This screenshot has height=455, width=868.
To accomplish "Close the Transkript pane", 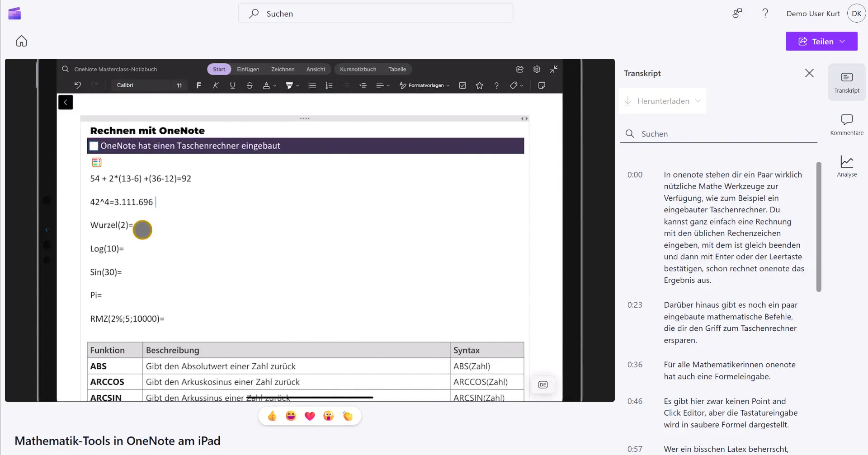I will click(x=809, y=73).
